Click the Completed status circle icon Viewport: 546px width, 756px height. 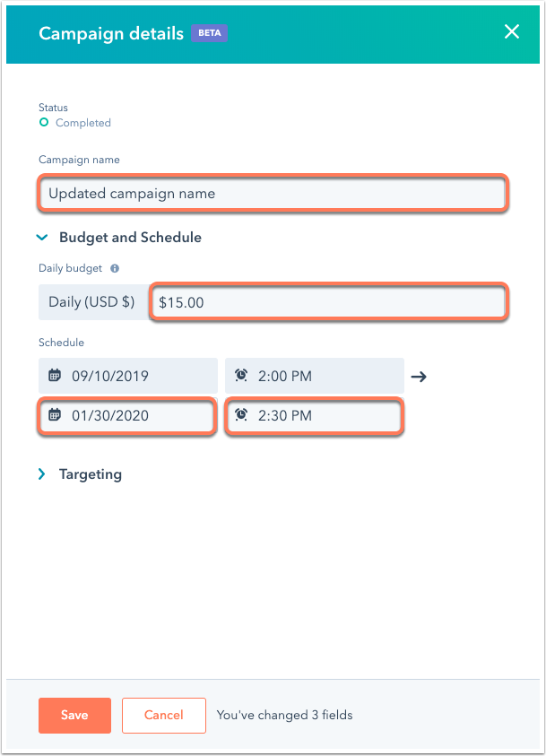44,123
